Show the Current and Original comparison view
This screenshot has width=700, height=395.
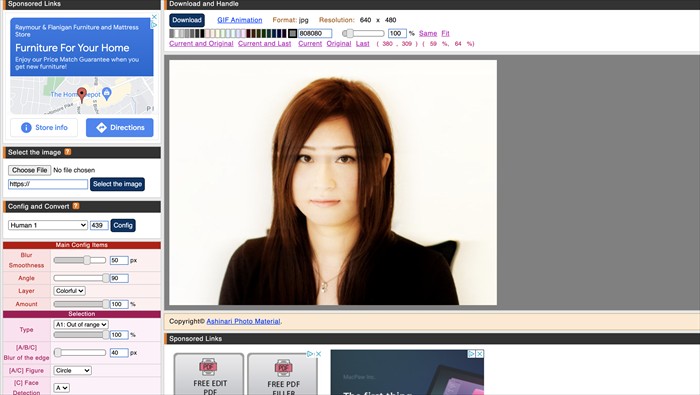(201, 44)
